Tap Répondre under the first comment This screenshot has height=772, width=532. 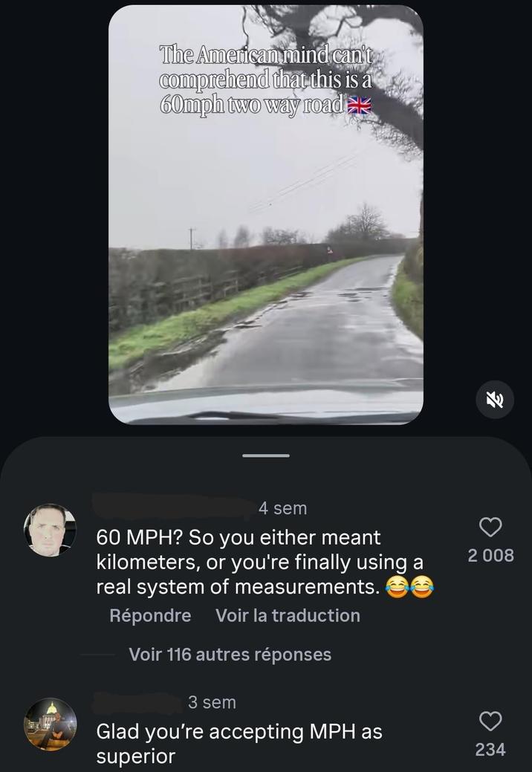click(x=150, y=615)
